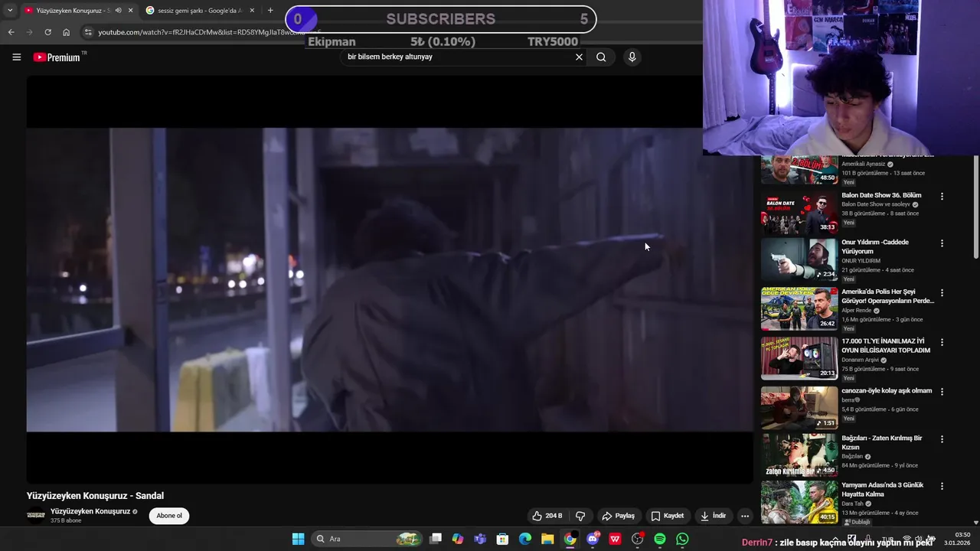980x551 pixels.
Task: Open Windows Start menu
Action: point(298,539)
